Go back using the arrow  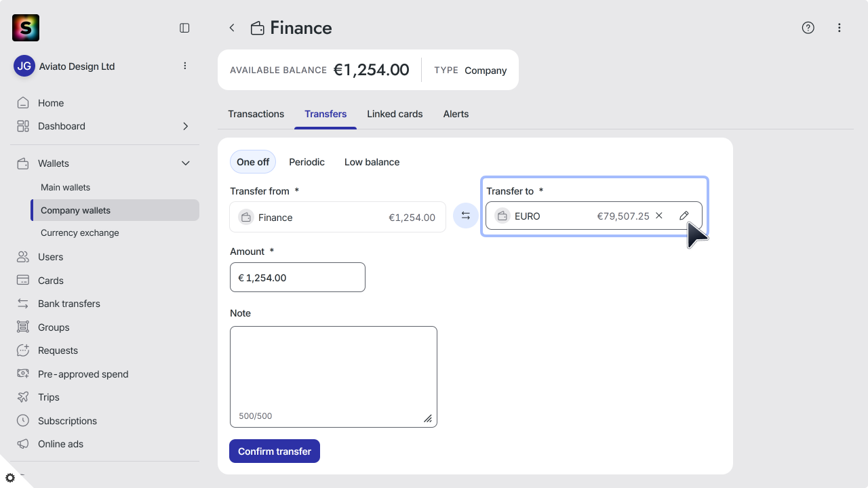coord(232,28)
